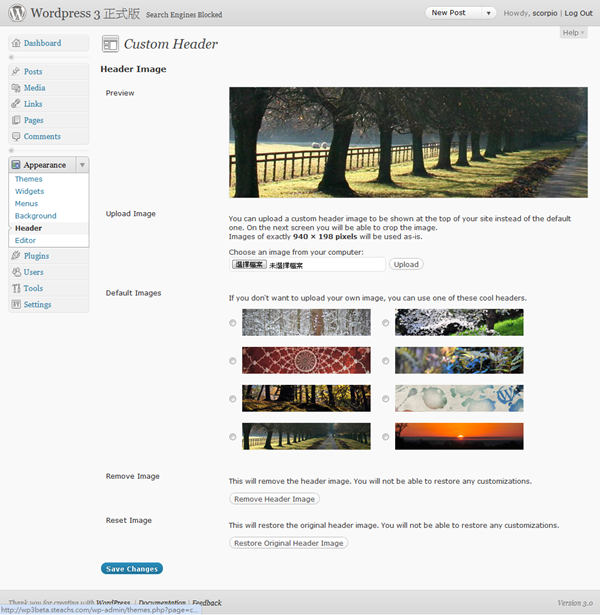Go to Themes submenu
The height and width of the screenshot is (615, 600).
(x=29, y=179)
